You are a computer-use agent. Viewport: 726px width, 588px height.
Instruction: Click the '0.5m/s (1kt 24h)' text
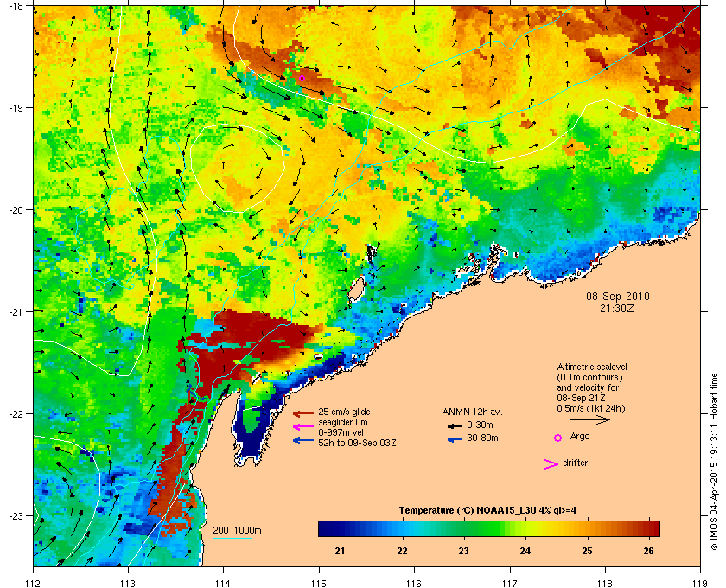pyautogui.click(x=591, y=409)
